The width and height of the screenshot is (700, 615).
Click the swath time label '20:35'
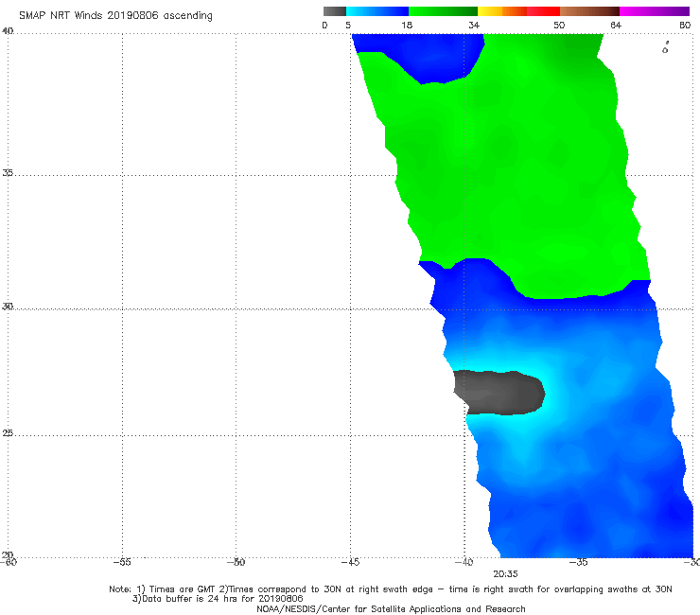tap(505, 574)
